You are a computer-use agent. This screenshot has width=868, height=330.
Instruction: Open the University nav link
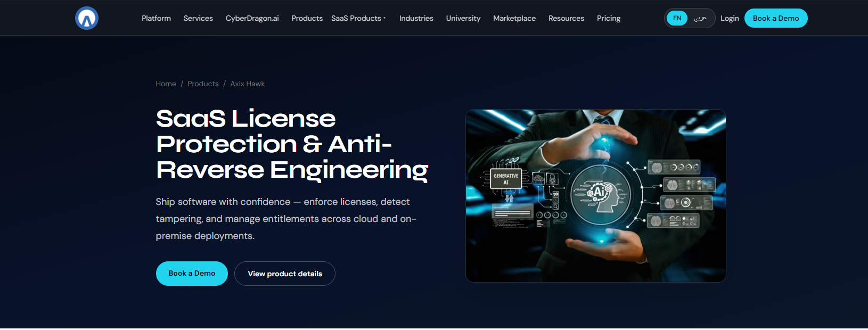coord(463,18)
